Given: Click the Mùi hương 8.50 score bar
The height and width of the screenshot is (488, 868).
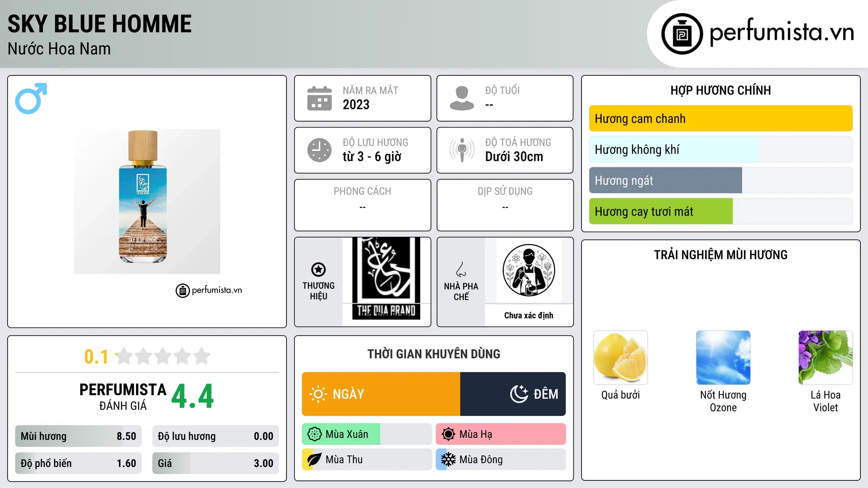Looking at the screenshot, I should 78,436.
